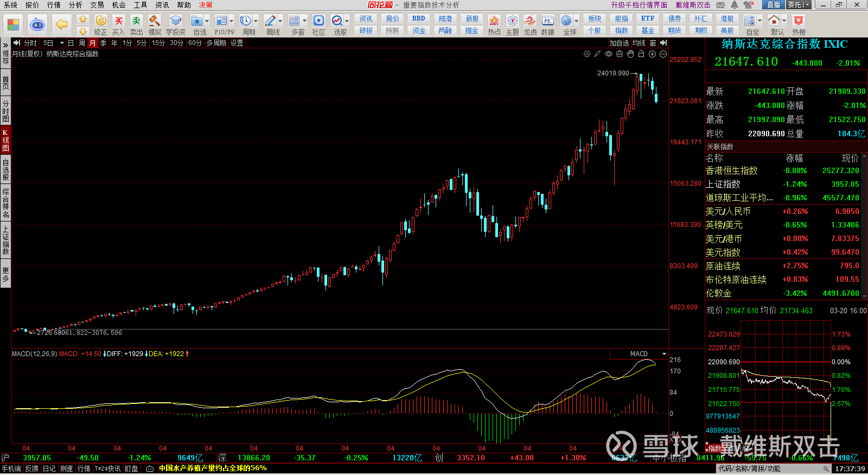Viewport: 868px width, 475px height.
Task: Open the 选股 stock screener icon
Action: [337, 21]
